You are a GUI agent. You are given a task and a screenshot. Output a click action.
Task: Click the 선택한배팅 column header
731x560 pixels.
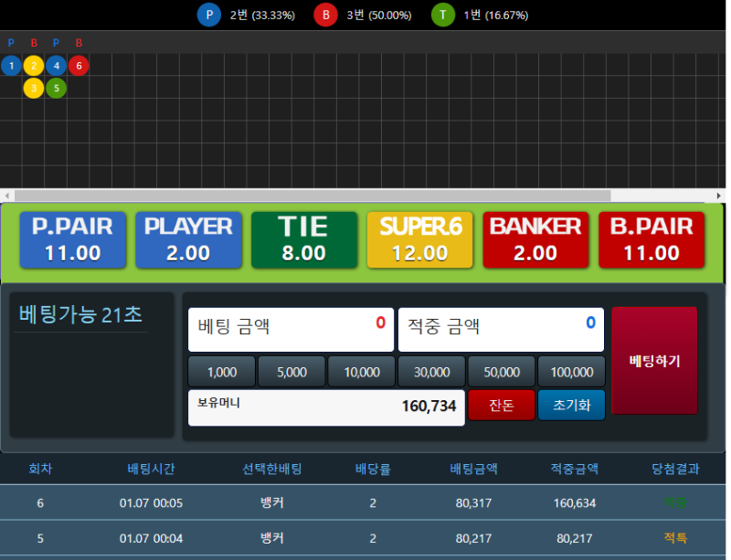click(272, 468)
